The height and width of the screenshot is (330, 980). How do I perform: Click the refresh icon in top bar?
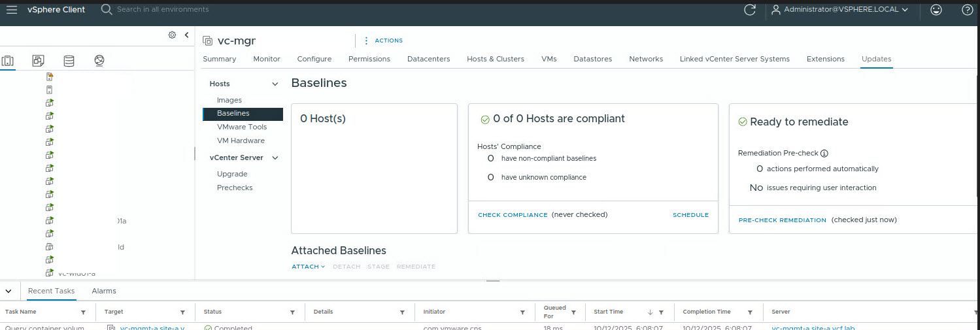click(x=750, y=9)
